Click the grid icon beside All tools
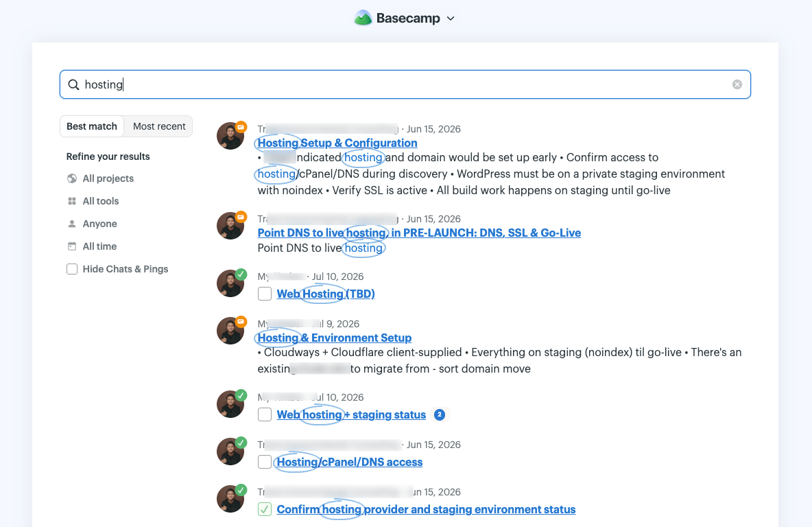This screenshot has width=812, height=527. click(x=72, y=201)
